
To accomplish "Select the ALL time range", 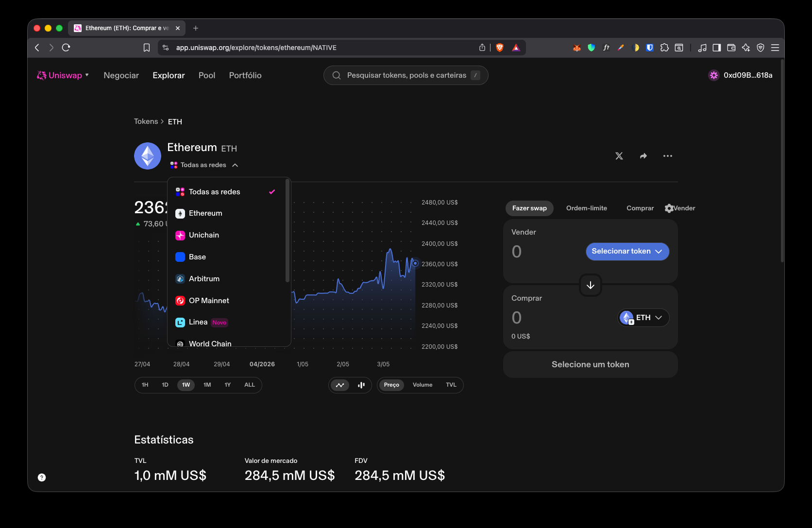I will [x=250, y=385].
